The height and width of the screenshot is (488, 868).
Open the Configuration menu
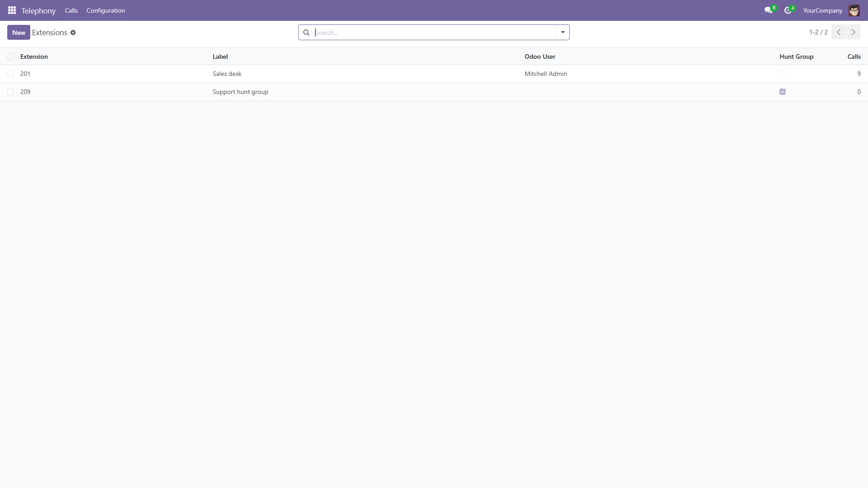106,10
